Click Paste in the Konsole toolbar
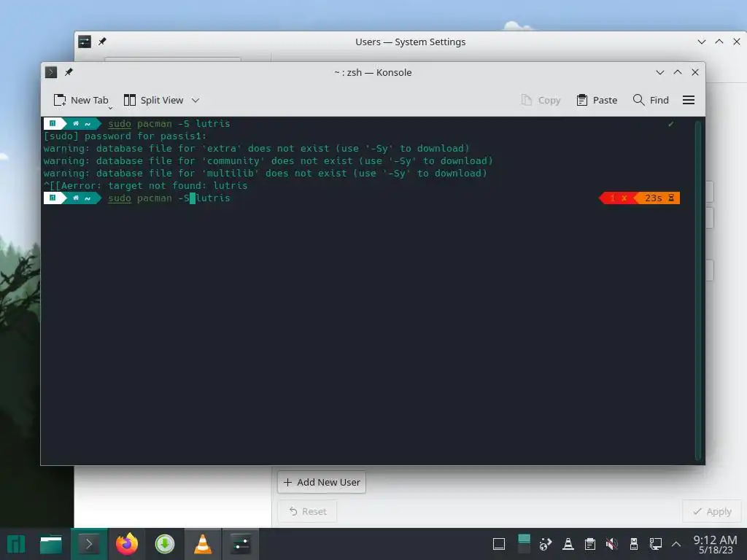 coord(597,100)
